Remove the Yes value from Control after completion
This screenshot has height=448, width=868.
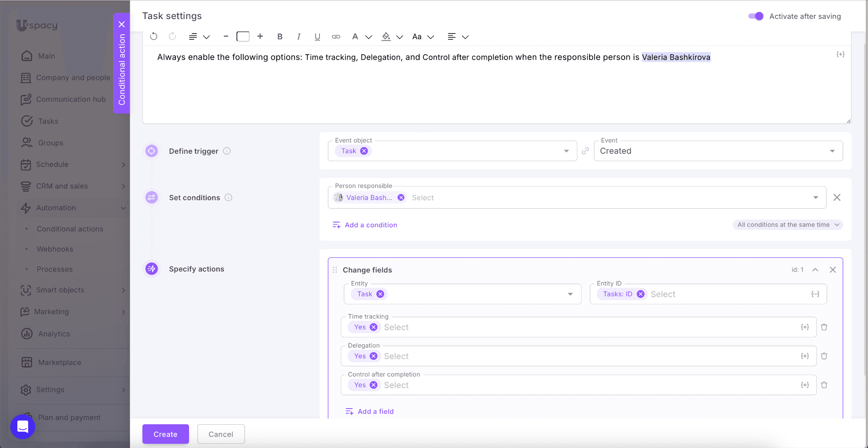point(373,385)
